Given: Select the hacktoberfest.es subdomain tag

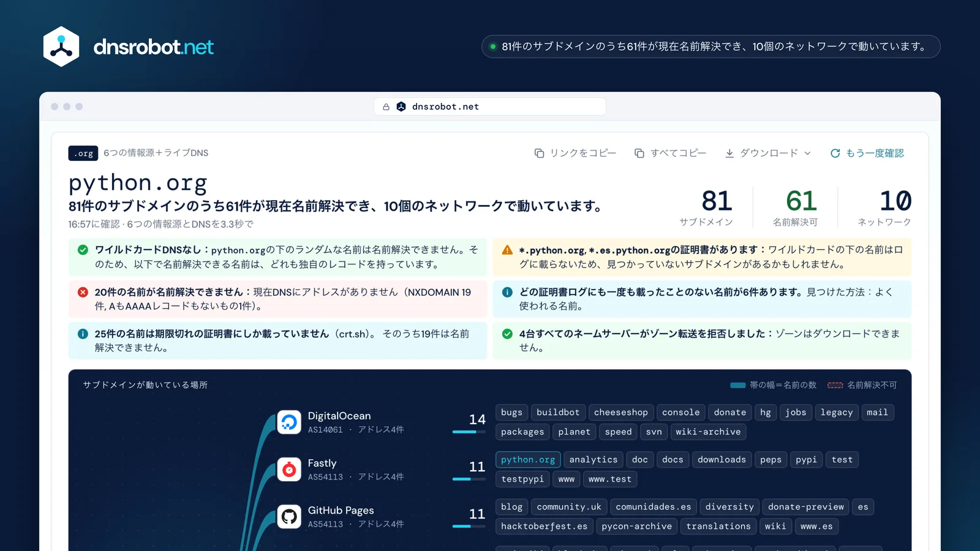Looking at the screenshot, I should tap(544, 527).
